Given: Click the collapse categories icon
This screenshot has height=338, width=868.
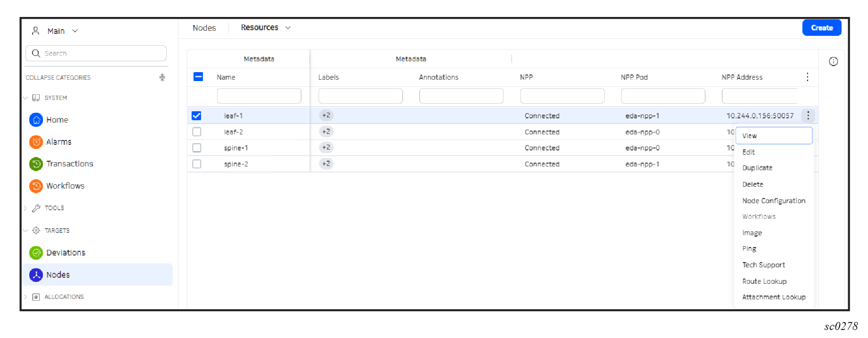Looking at the screenshot, I should tap(162, 77).
